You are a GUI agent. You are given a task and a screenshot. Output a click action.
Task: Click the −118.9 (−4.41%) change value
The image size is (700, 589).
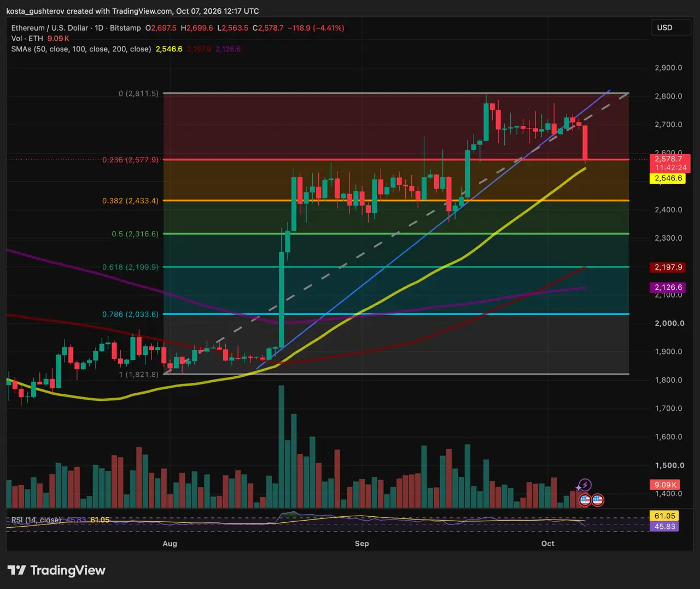pos(316,28)
